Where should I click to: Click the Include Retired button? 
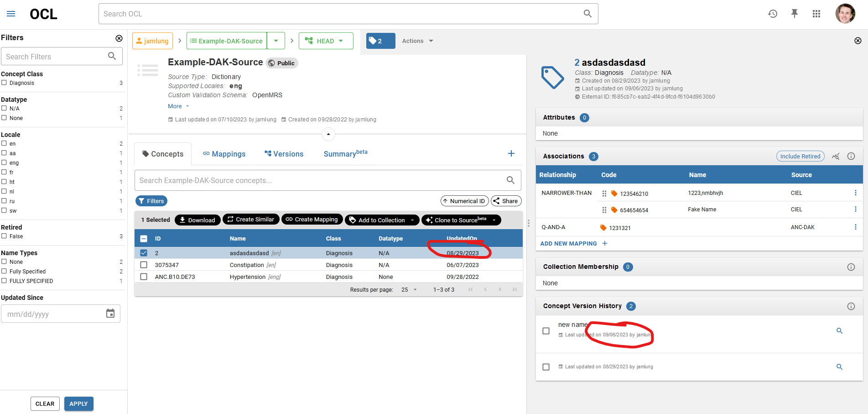(800, 156)
